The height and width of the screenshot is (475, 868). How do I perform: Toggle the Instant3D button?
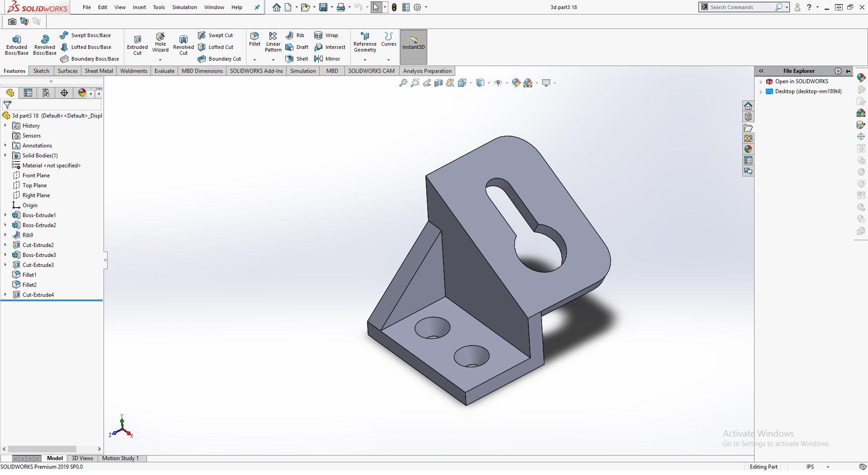click(413, 42)
